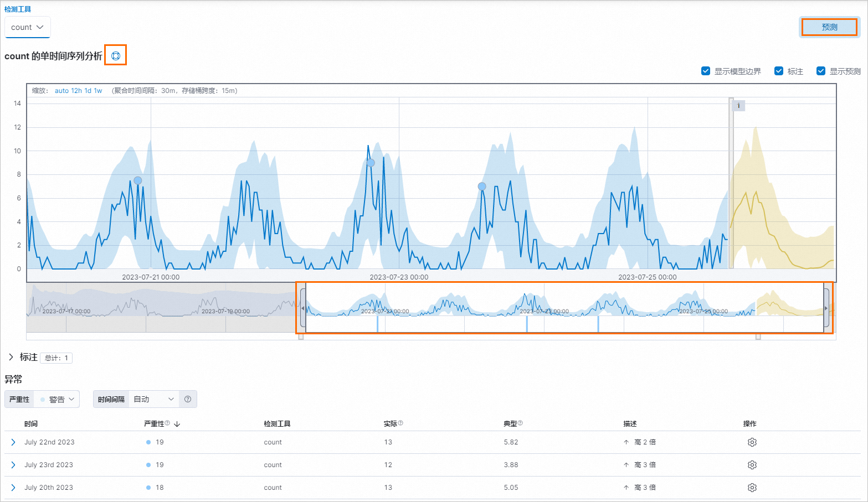The image size is (868, 502).
Task: Sort by severity using the arrow icon
Action: (x=177, y=424)
